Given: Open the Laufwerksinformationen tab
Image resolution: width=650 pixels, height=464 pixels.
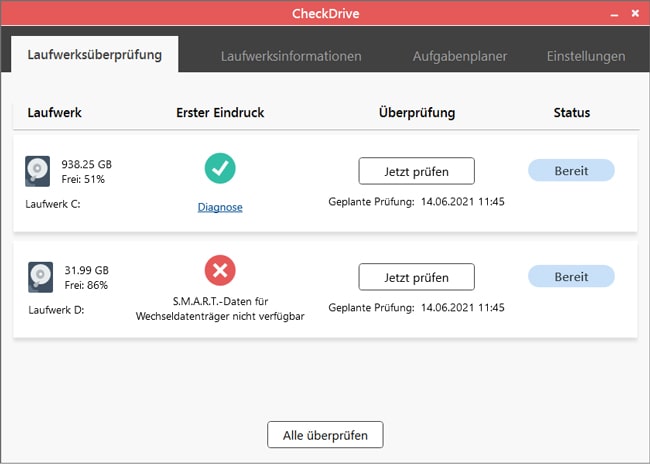Looking at the screenshot, I should (291, 56).
